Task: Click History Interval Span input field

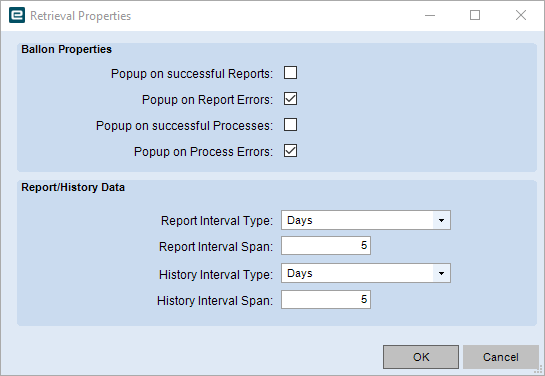Action: (x=326, y=300)
